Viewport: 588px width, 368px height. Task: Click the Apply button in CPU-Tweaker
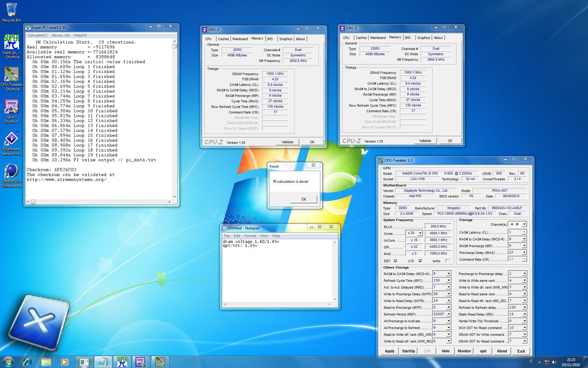tap(389, 351)
